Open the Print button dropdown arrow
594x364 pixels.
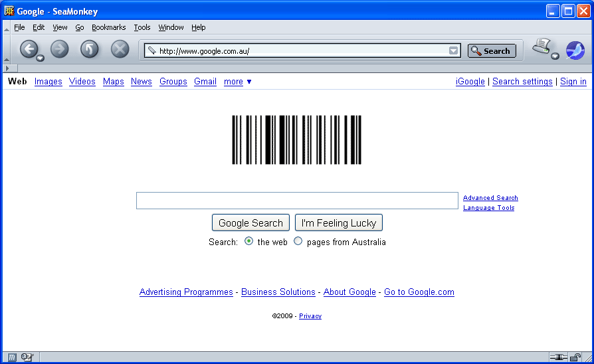coord(555,56)
